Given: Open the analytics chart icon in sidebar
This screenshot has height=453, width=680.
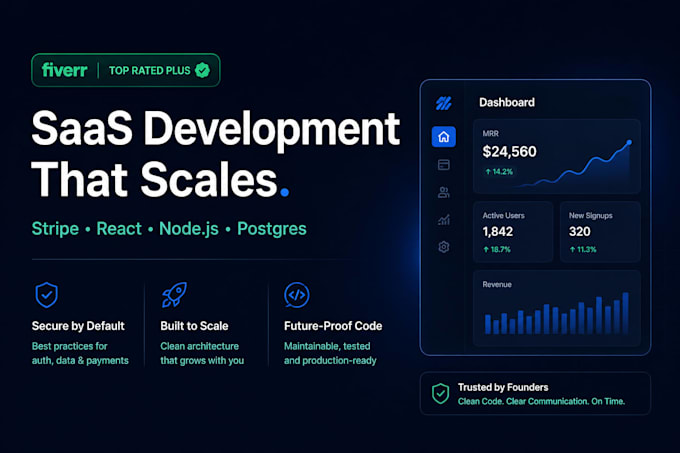Looking at the screenshot, I should coord(444,220).
